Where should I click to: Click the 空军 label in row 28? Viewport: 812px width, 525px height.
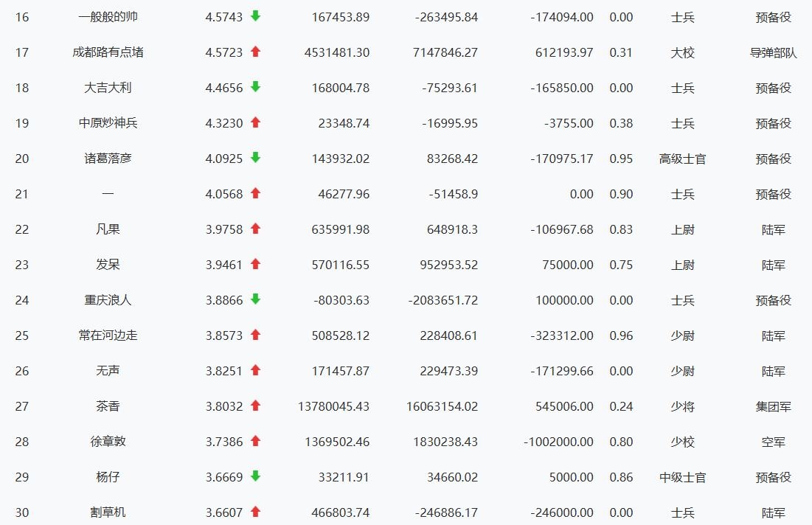coord(773,442)
